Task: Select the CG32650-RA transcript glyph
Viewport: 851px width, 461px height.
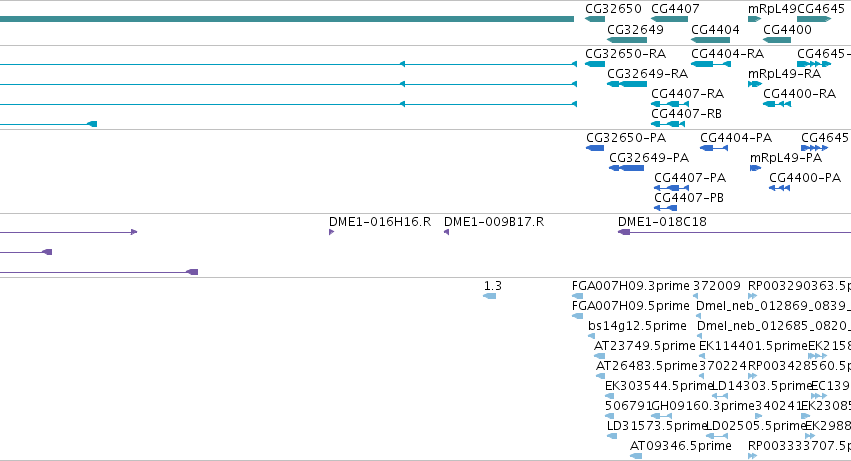Action: coord(595,64)
